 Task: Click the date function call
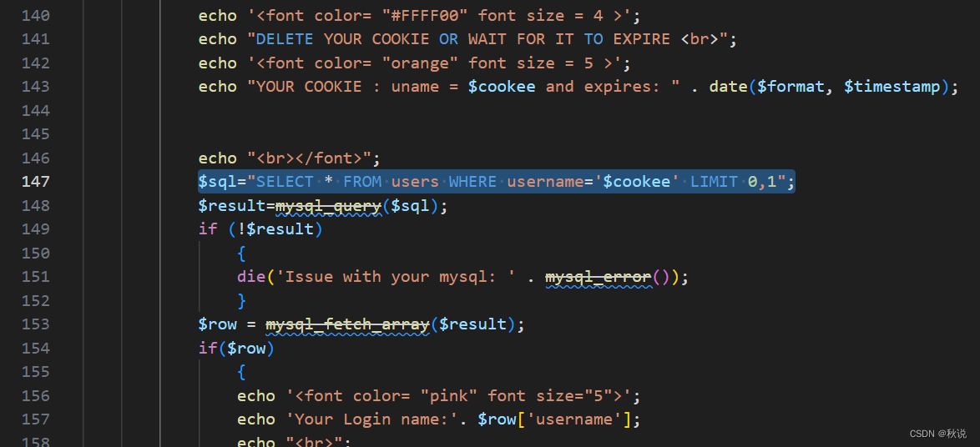pyautogui.click(x=728, y=87)
